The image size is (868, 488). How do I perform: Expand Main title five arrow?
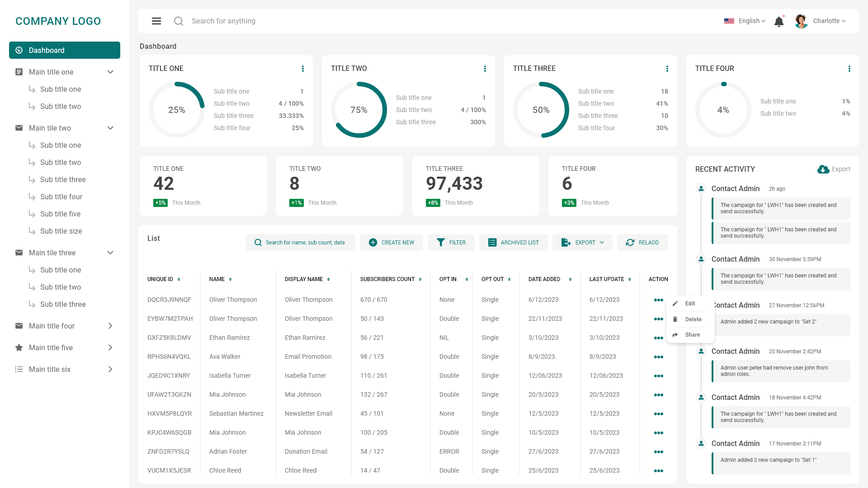(110, 347)
